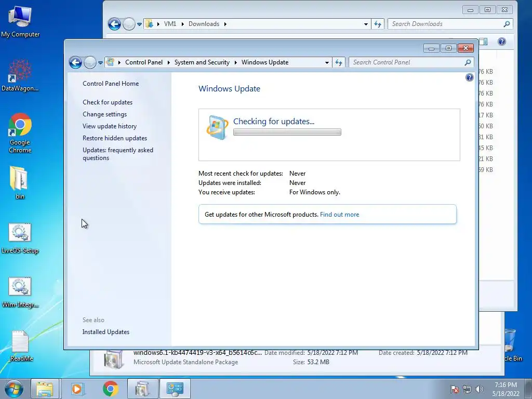Screen dimensions: 532x399
Task: Refresh the Downloads window address bar
Action: (x=378, y=24)
